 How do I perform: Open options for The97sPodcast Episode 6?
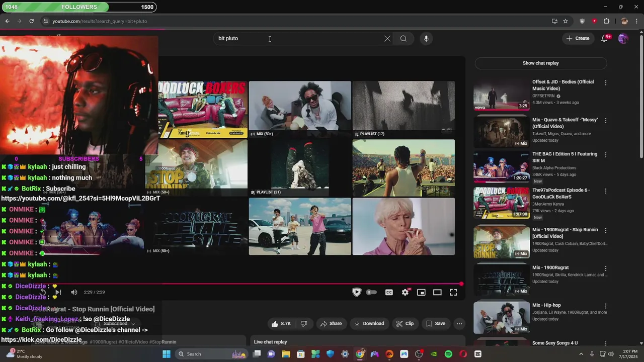click(x=606, y=191)
